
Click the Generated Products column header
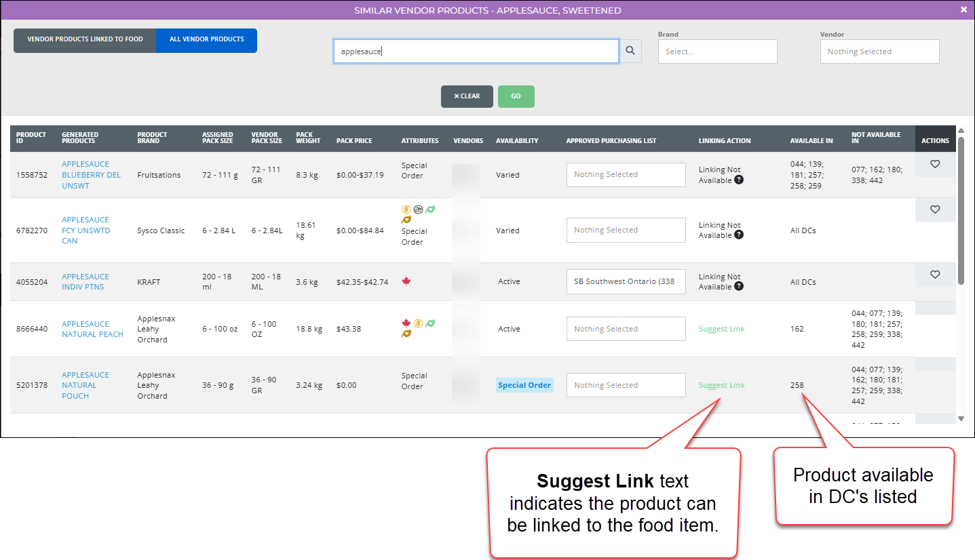pyautogui.click(x=80, y=138)
